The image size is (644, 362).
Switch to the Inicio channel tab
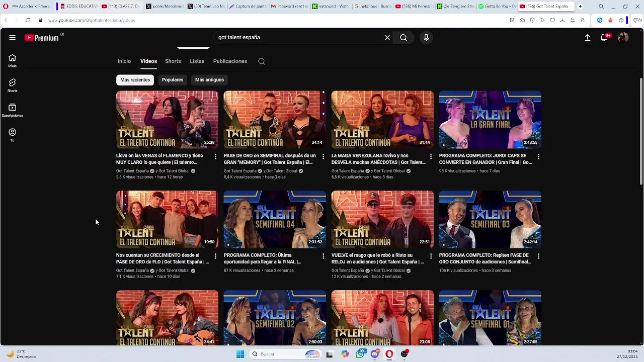coord(124,61)
